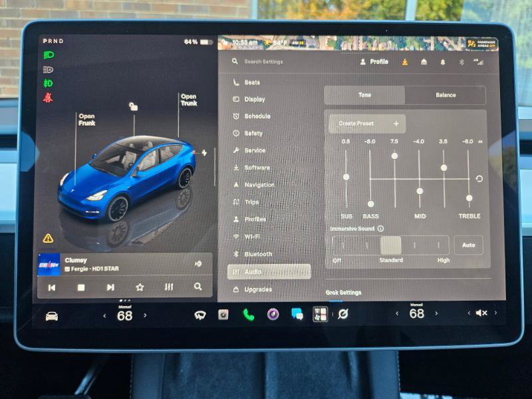Open the Software settings
The width and height of the screenshot is (532, 399).
251,168
